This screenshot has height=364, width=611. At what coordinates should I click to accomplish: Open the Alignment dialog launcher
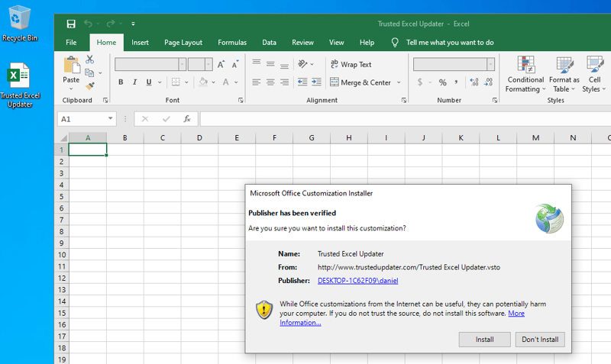pos(404,100)
